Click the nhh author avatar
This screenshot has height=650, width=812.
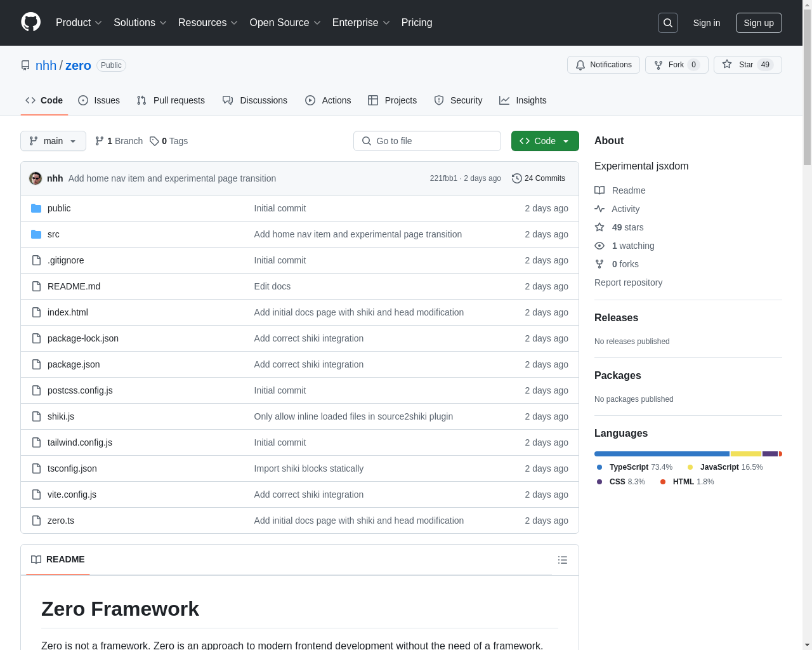(x=36, y=178)
